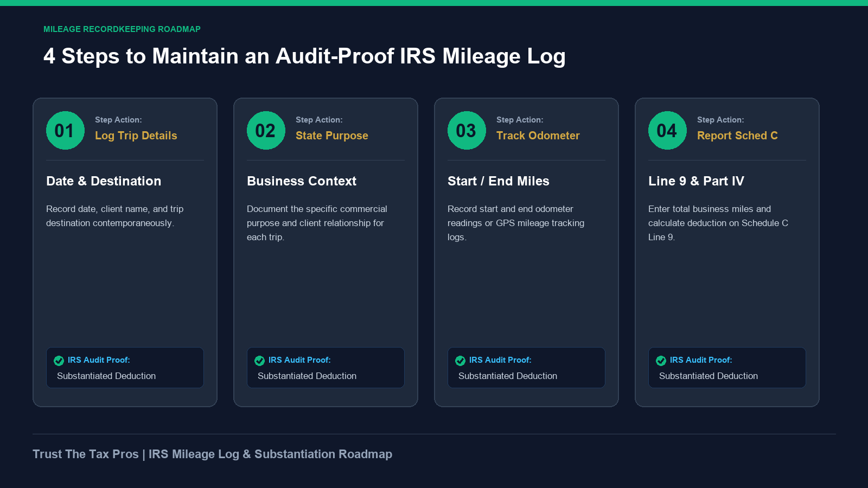Click the 'Start / End Miles' title

click(x=499, y=181)
